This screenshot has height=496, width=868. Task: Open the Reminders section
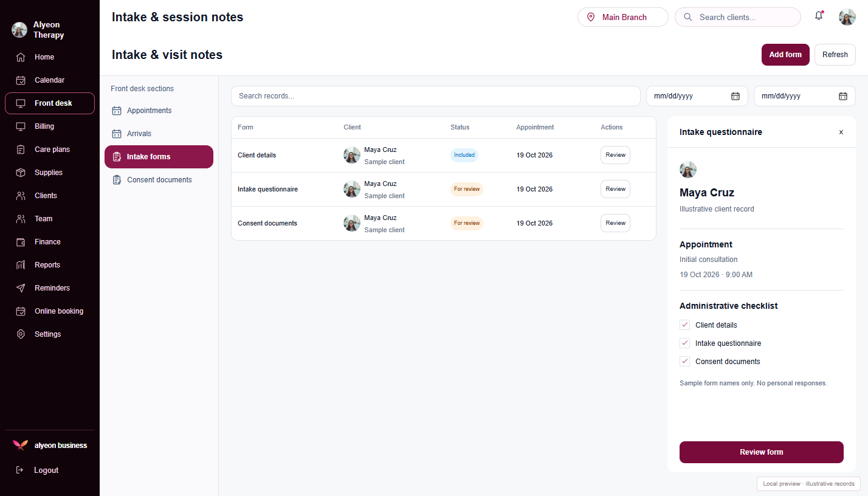click(50, 288)
